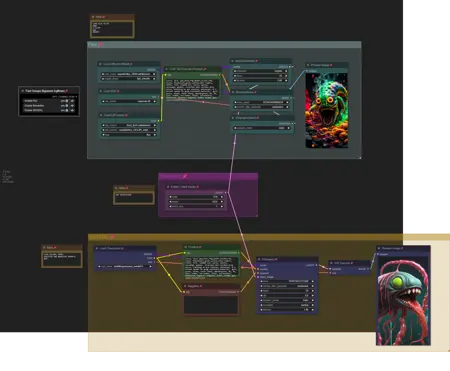Click the red tentacle creature preview thumbnail
450x371 pixels.
pos(403,301)
